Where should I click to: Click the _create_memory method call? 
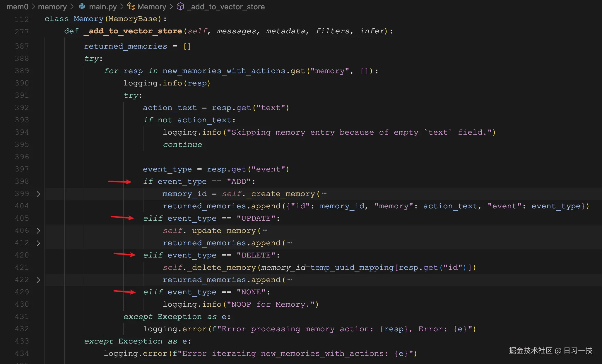point(281,194)
